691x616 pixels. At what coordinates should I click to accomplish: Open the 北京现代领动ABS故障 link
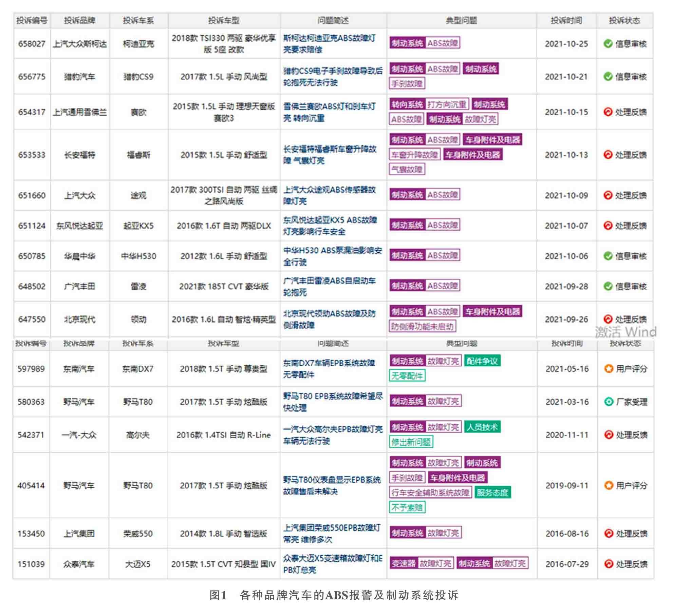pyautogui.click(x=330, y=319)
